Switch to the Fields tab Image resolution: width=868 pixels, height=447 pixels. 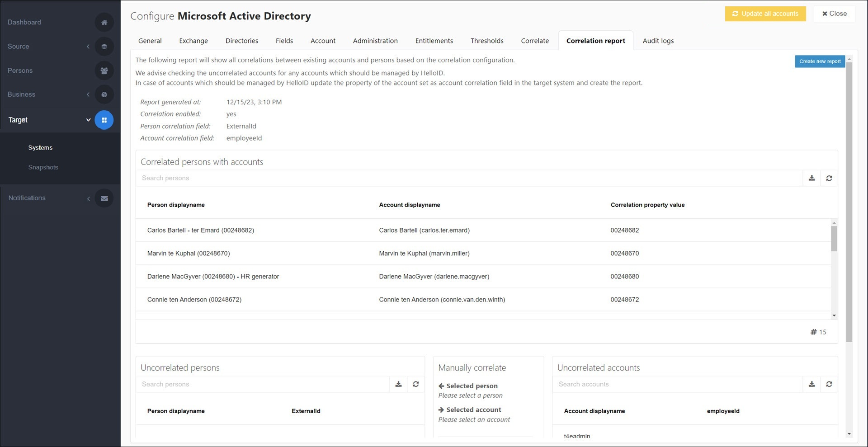[284, 41]
